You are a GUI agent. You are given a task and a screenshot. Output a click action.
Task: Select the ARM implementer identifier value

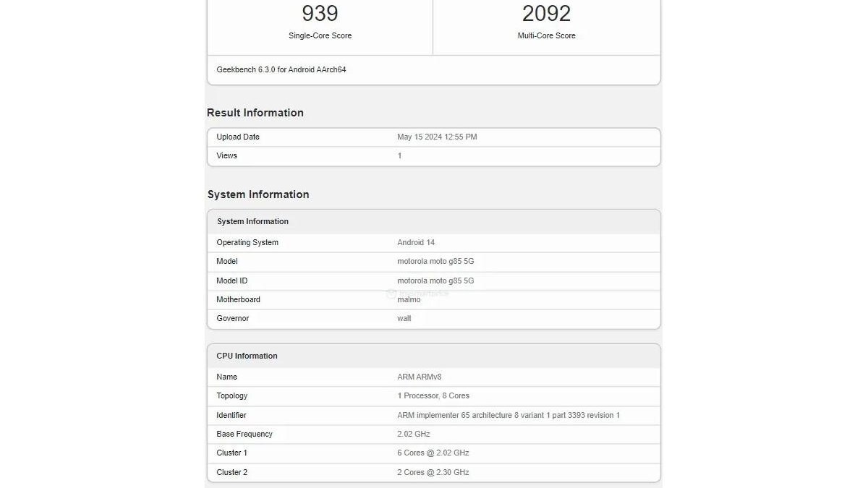click(x=509, y=415)
